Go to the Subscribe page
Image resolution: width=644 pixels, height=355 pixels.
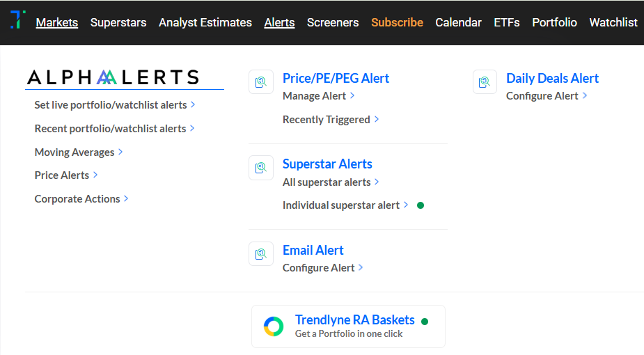397,22
